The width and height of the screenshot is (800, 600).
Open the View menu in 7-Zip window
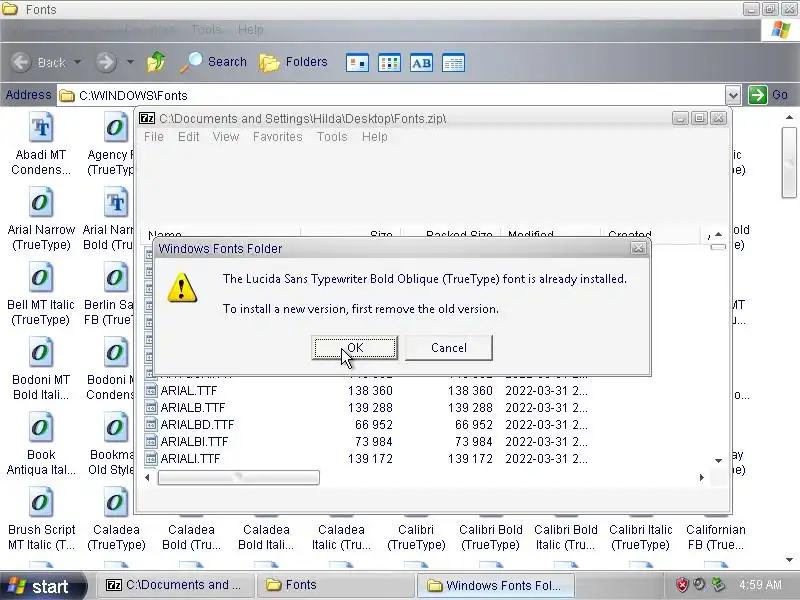pyautogui.click(x=226, y=137)
